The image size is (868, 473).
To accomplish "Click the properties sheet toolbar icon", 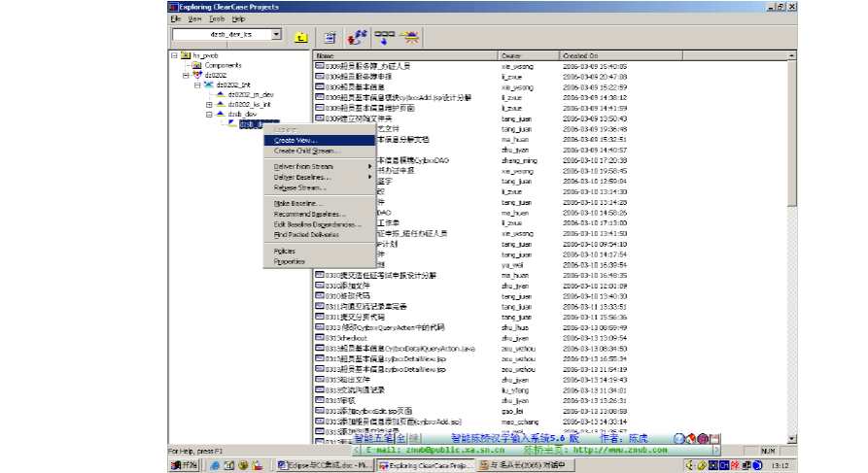I will [x=330, y=37].
